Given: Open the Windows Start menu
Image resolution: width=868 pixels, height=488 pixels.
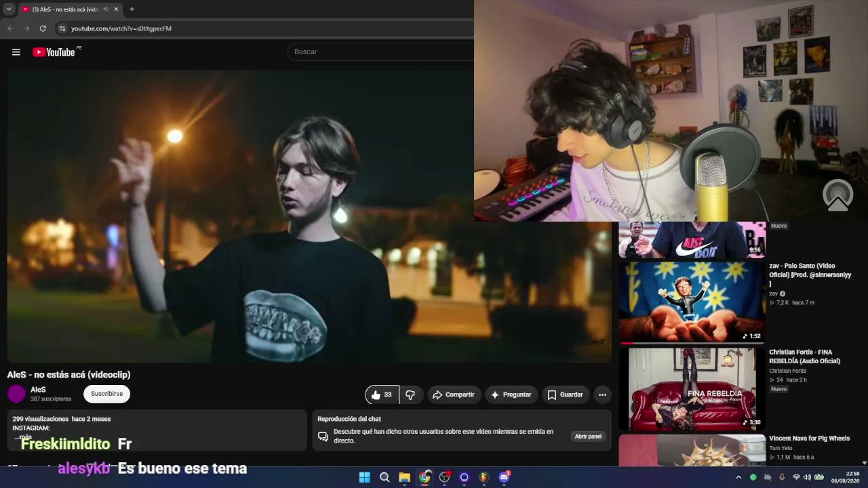Looking at the screenshot, I should pos(364,477).
